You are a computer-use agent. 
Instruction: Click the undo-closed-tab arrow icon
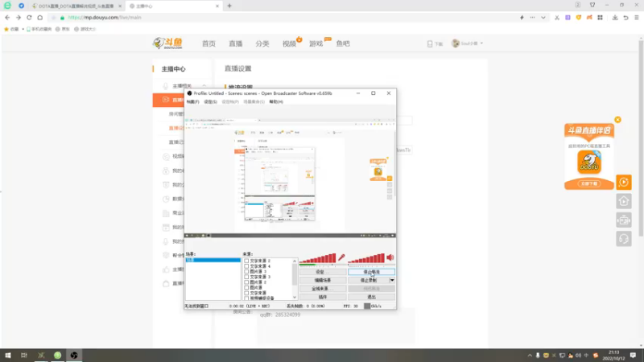pos(625,18)
